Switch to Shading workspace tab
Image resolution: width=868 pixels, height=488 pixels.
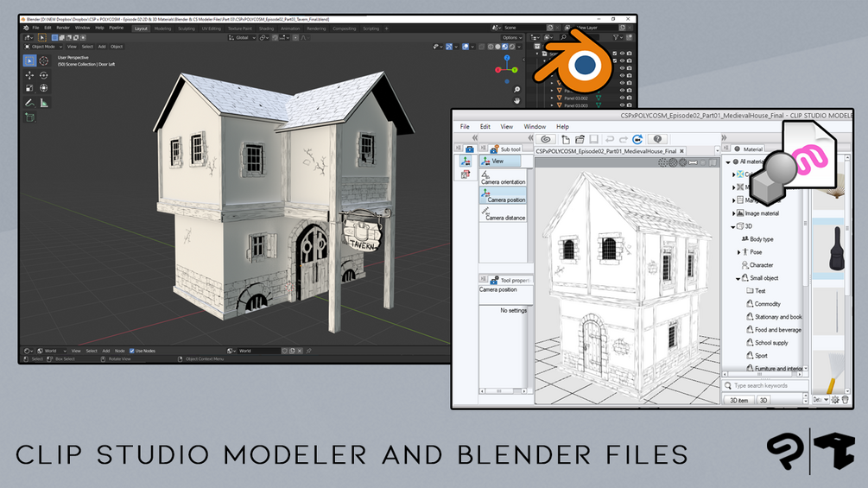[x=266, y=29]
